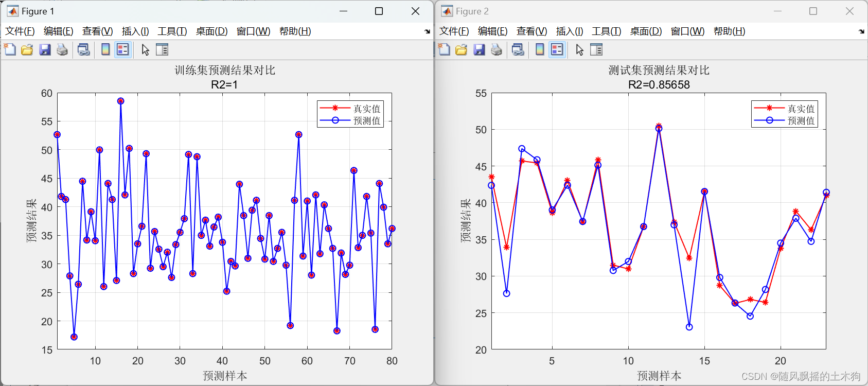Click Figure 1 window title text
The height and width of the screenshot is (386, 868).
38,11
